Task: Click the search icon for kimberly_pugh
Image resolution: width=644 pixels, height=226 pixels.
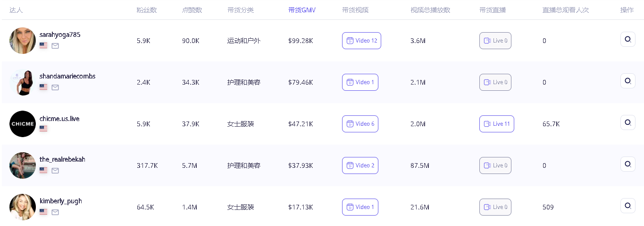Action: point(627,206)
